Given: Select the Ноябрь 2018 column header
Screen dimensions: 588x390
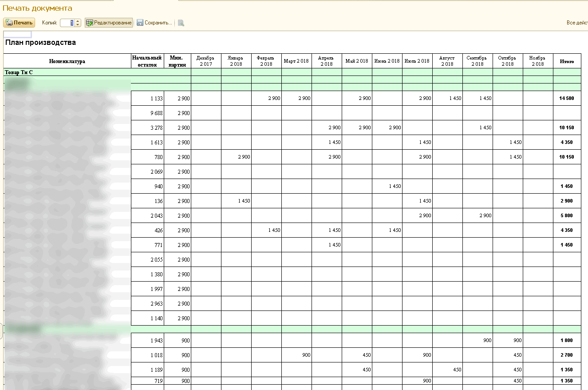Looking at the screenshot, I should pyautogui.click(x=537, y=61).
